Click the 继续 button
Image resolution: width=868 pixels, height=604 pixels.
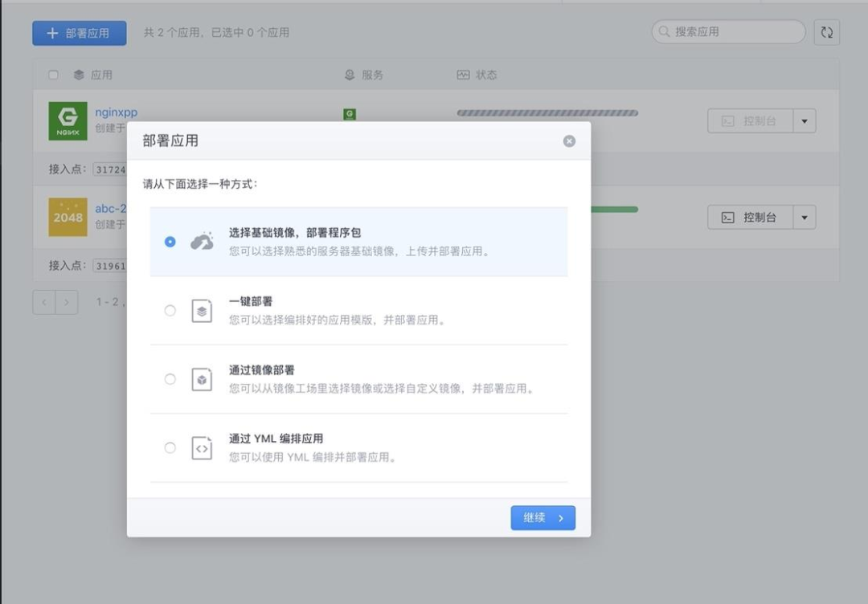coord(542,518)
